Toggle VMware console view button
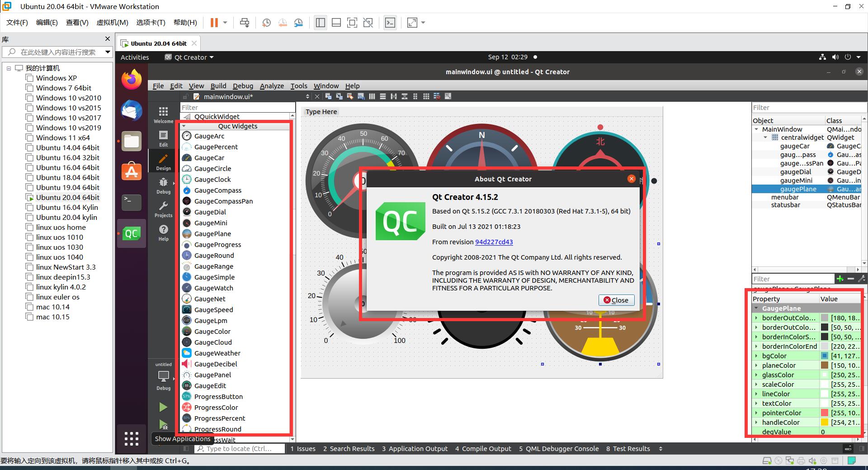 [390, 23]
